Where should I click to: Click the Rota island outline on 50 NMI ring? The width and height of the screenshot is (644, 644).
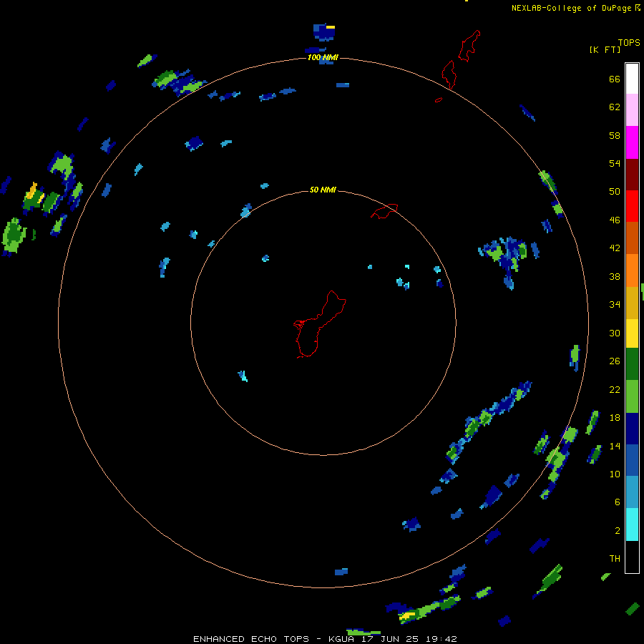[384, 210]
